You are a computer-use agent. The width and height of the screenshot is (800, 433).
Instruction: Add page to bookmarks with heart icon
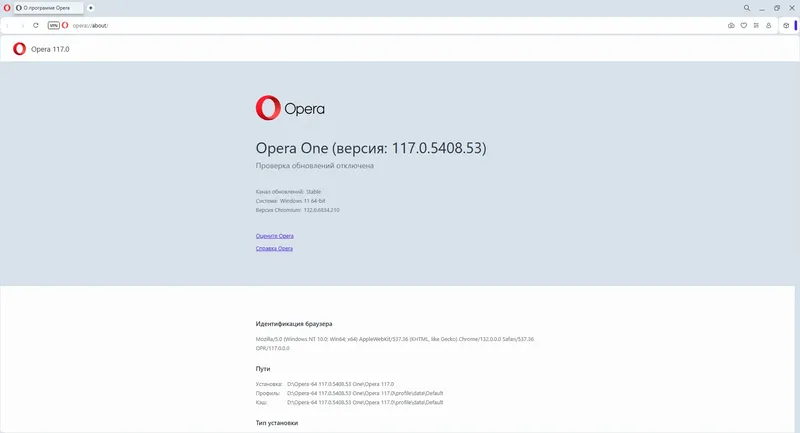pos(744,26)
